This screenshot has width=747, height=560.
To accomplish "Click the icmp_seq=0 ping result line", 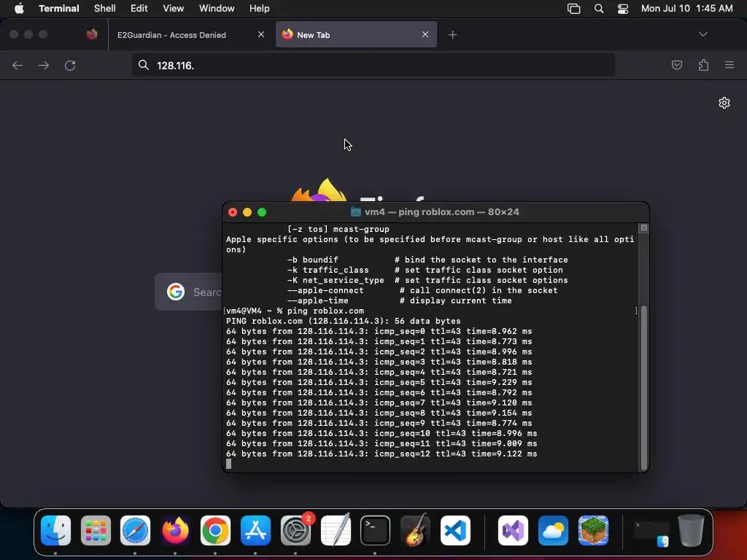I will [379, 332].
